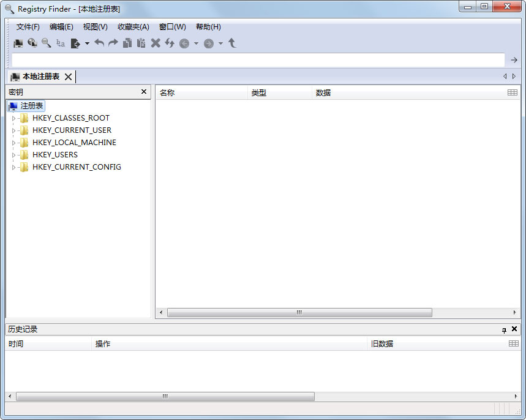526x420 pixels.
Task: Navigate forward in history
Action: (x=209, y=43)
